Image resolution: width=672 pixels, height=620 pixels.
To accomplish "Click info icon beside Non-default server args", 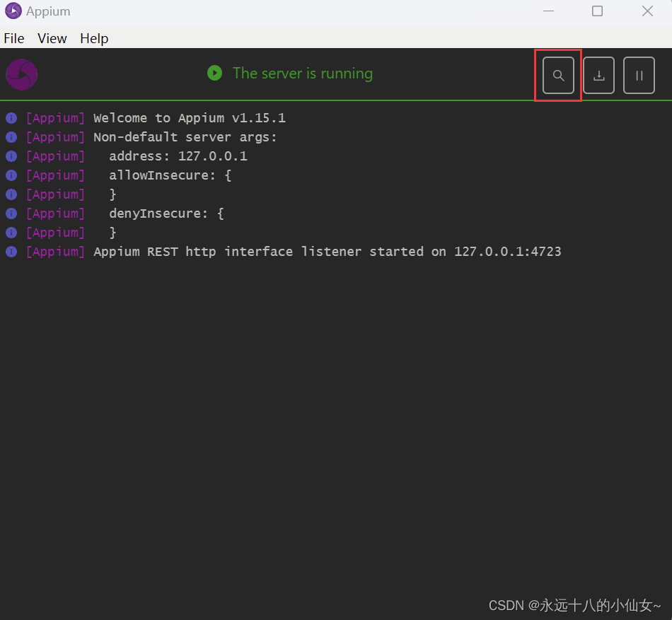I will pos(11,137).
